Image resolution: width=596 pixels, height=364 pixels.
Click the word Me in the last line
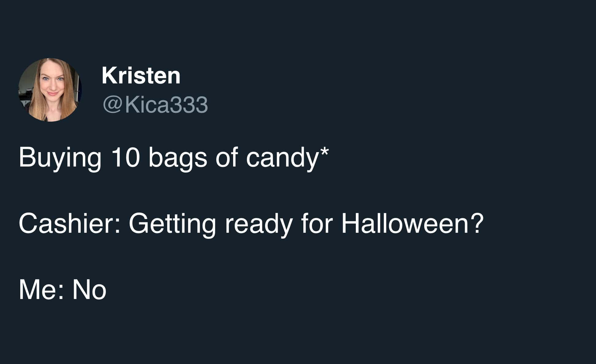tap(38, 290)
